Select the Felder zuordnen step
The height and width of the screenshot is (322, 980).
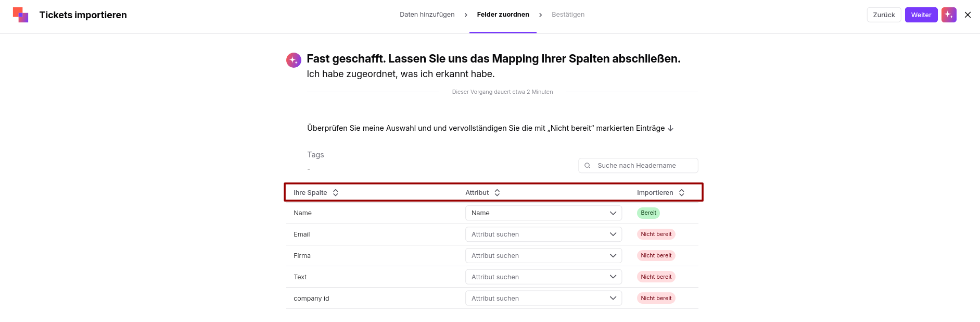[x=503, y=15]
